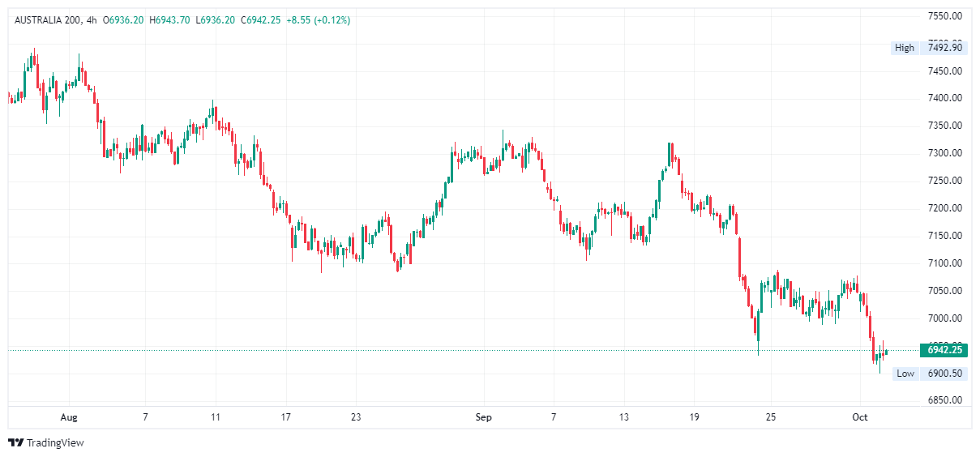980x457 pixels.
Task: Click the 7492.90 high price value
Action: click(944, 48)
